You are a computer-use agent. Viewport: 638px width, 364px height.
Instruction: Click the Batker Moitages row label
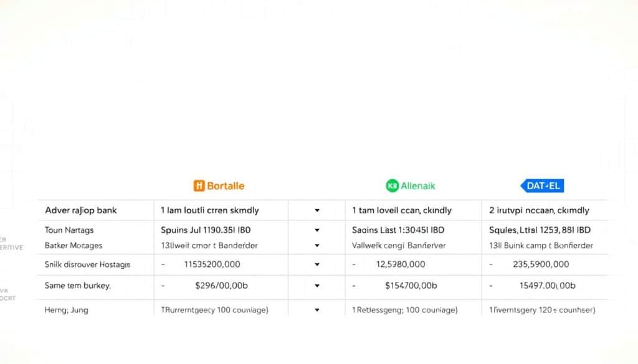(74, 245)
